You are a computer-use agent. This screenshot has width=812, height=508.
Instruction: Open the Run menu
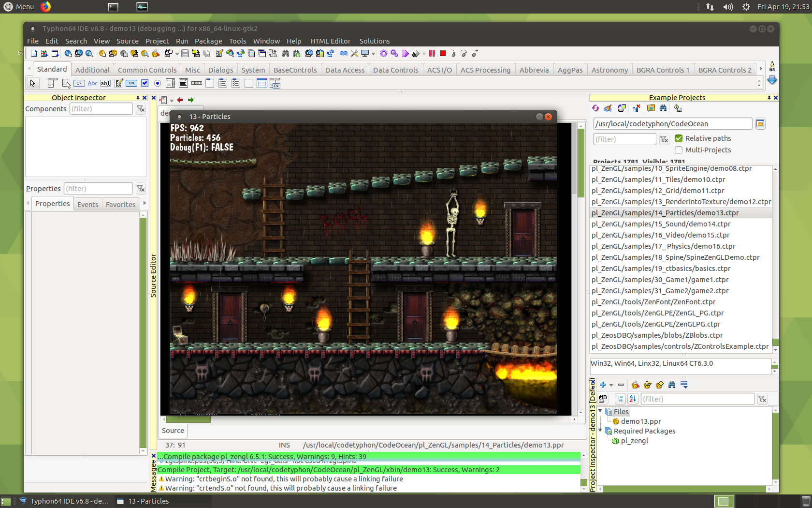182,41
